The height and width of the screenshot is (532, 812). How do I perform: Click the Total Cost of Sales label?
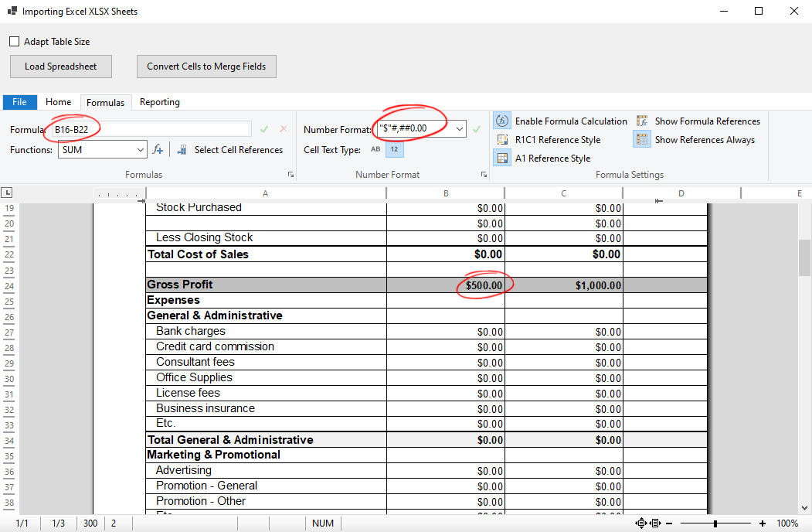198,254
